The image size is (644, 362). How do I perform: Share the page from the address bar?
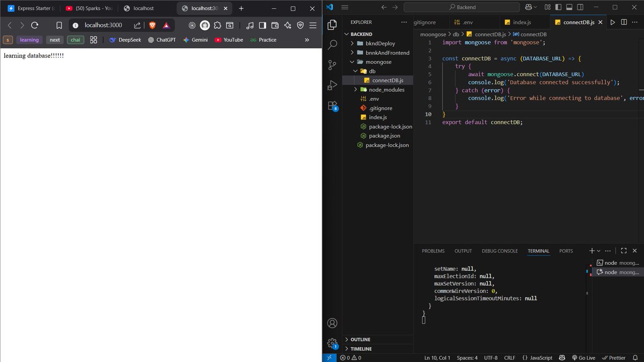(x=138, y=25)
